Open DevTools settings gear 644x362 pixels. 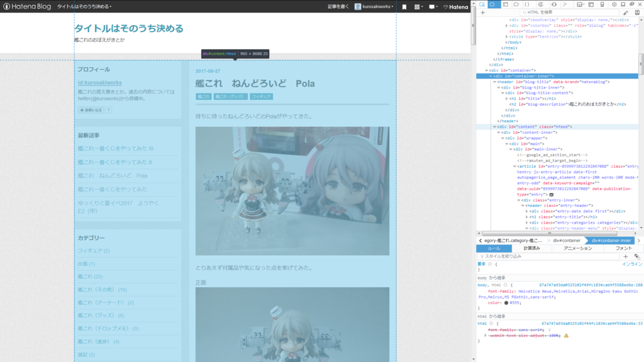(x=614, y=4)
